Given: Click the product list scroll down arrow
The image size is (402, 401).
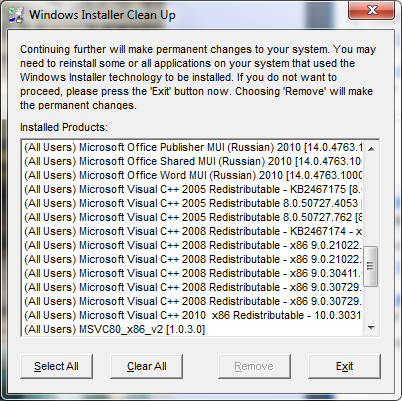Looking at the screenshot, I should pos(371,328).
